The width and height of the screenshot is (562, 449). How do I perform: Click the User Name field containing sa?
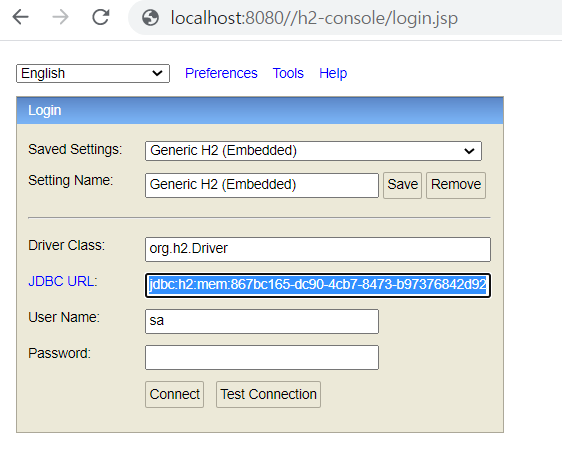pyautogui.click(x=262, y=321)
